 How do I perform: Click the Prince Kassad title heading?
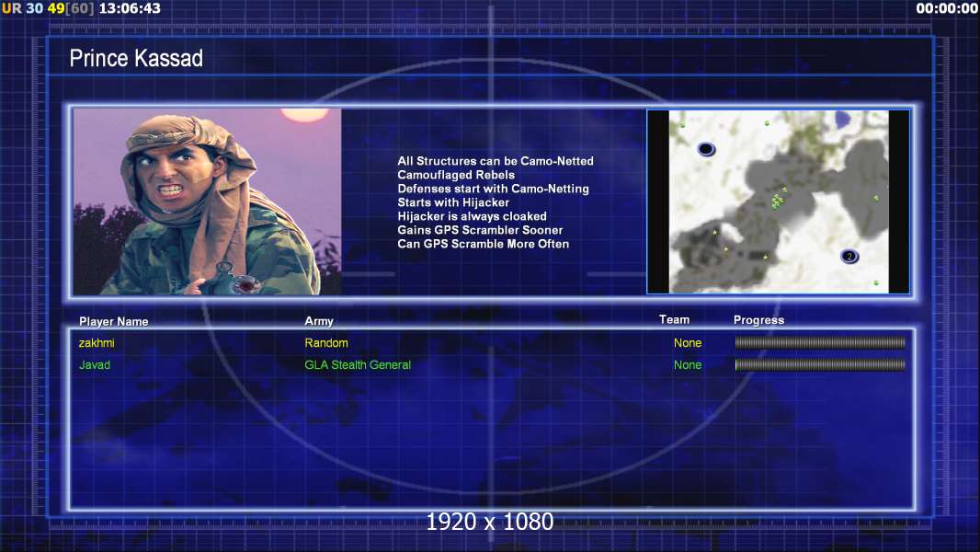point(136,58)
